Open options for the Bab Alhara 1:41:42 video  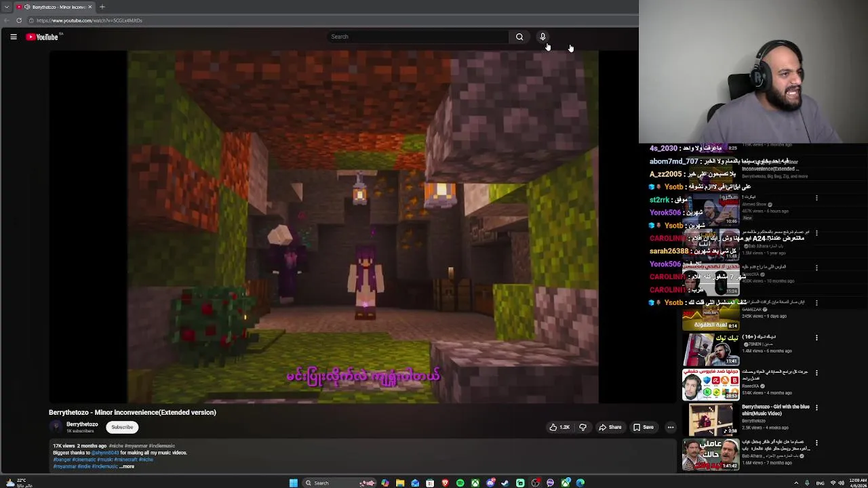816,443
